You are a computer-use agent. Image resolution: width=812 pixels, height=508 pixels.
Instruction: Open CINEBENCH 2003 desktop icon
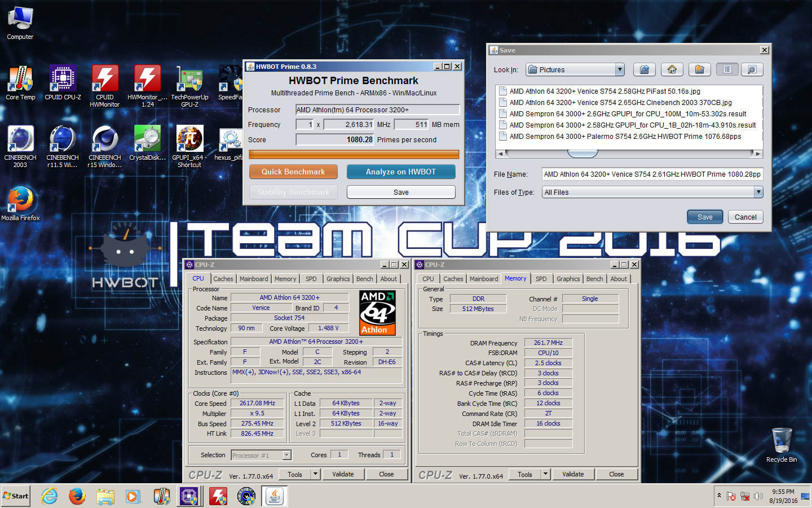pos(20,146)
